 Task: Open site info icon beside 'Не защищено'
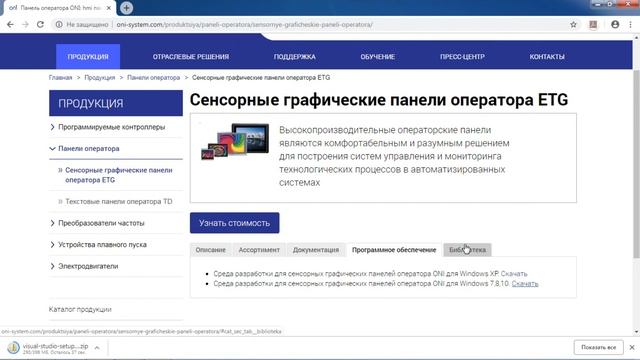click(x=59, y=24)
